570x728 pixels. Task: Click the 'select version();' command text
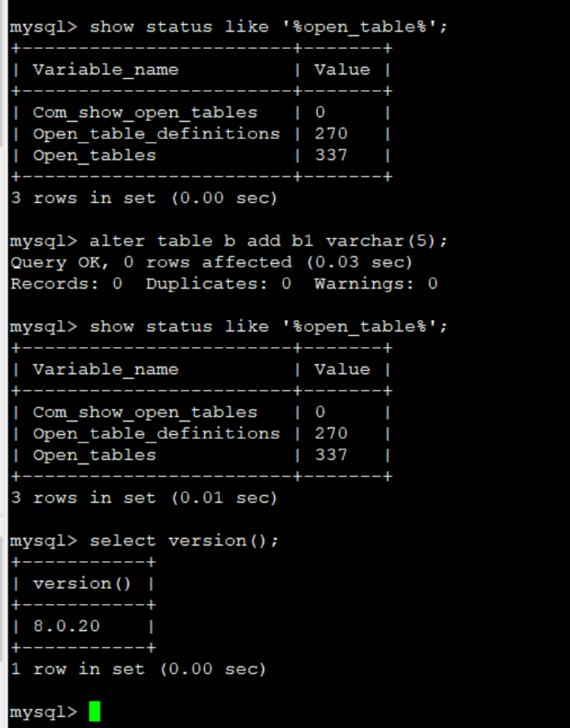pos(184,541)
